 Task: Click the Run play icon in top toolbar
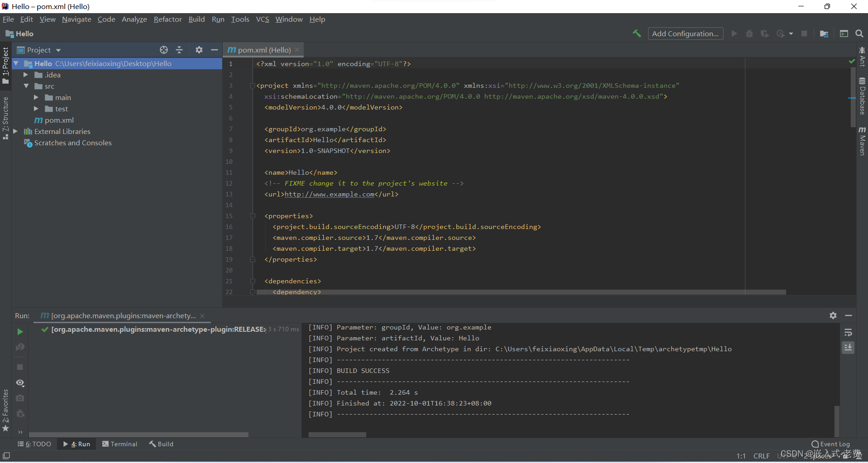734,33
